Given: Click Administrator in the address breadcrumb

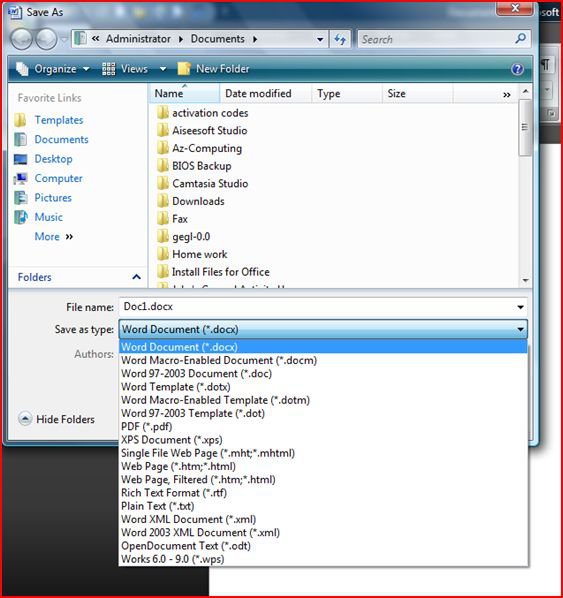Looking at the screenshot, I should click(x=138, y=39).
